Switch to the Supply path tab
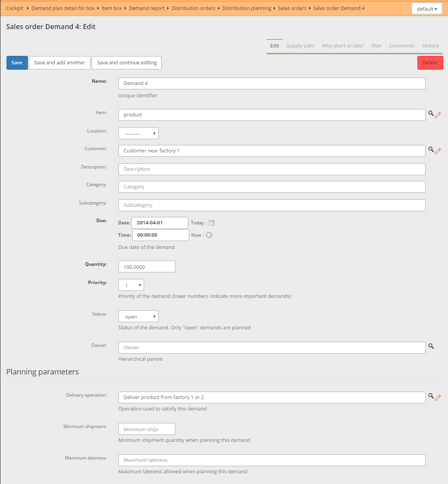Viewport: 448px width, 484px height. [x=300, y=46]
